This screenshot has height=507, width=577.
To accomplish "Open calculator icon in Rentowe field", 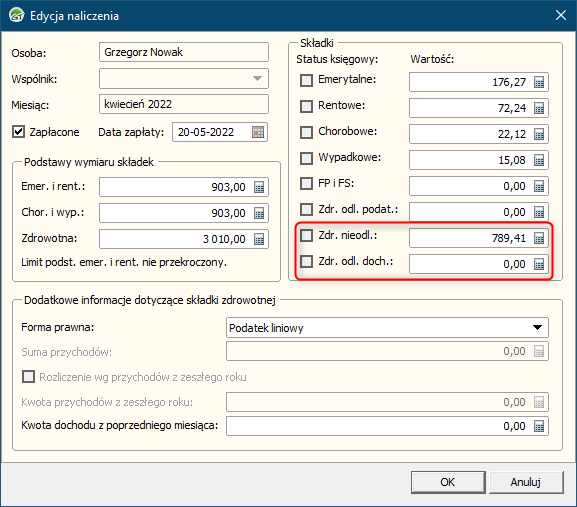I will (x=539, y=108).
